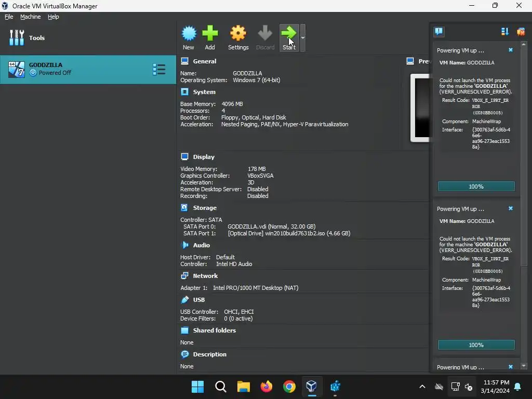Click the Shared folders section icon
This screenshot has height=399, width=532.
pyautogui.click(x=184, y=330)
